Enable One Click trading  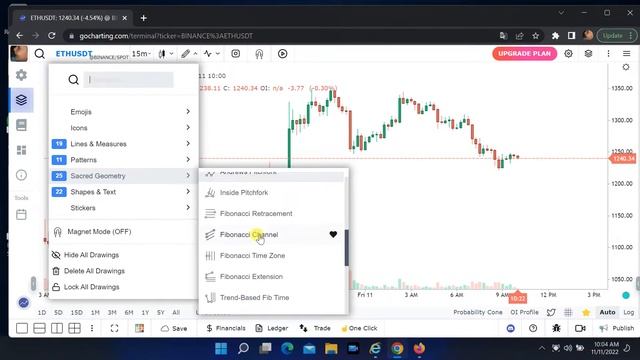click(359, 328)
